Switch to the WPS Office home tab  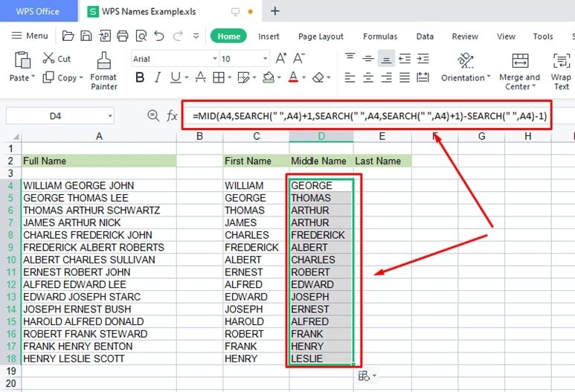tap(38, 11)
